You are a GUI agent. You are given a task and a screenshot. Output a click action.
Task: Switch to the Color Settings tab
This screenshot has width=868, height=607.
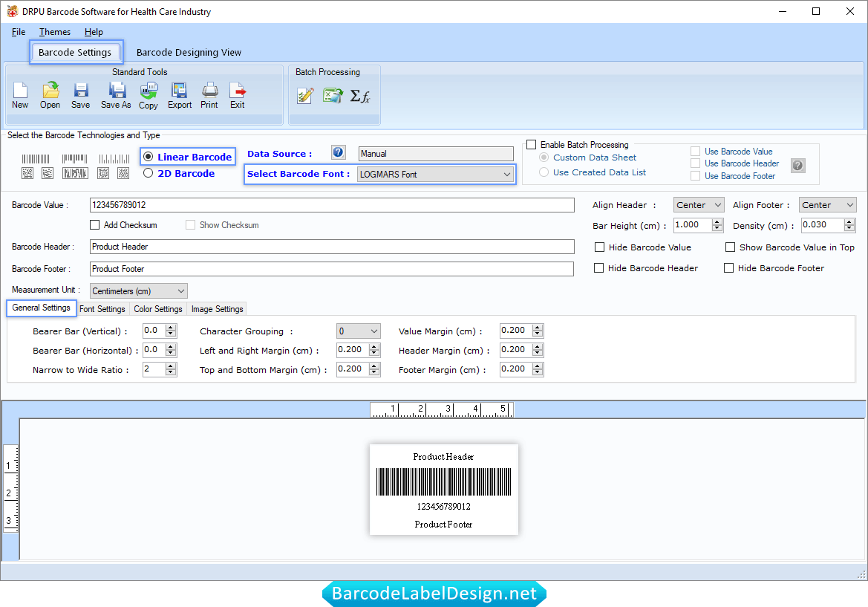(x=157, y=309)
